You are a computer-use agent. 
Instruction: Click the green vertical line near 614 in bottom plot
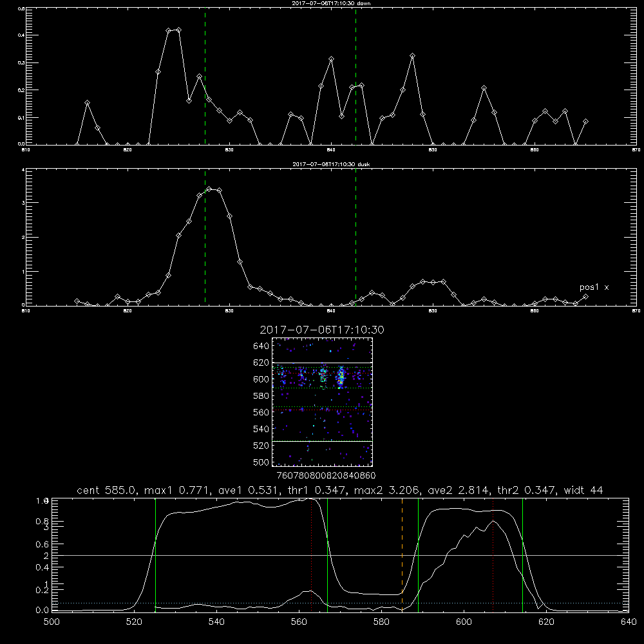point(522,554)
